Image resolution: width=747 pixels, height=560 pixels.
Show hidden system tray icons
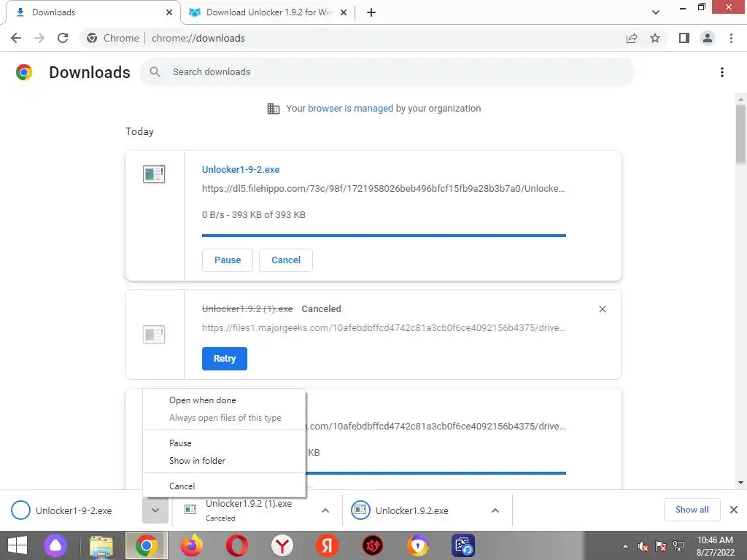[x=625, y=546]
